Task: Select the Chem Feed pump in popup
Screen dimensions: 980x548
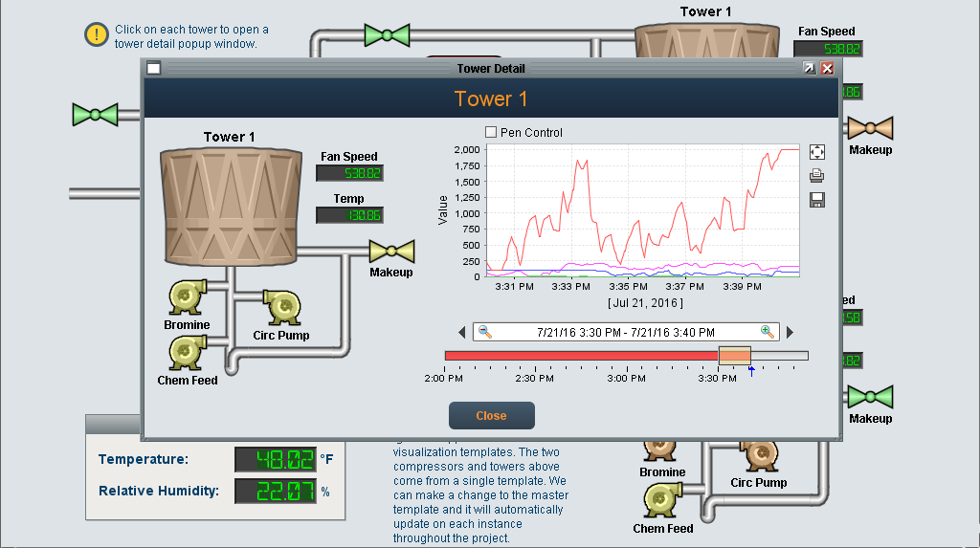Action: [x=187, y=353]
